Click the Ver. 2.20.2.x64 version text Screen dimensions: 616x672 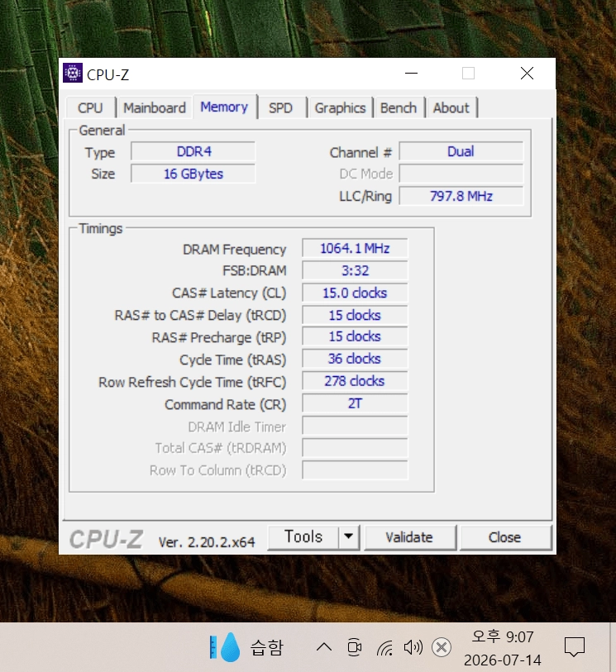(x=207, y=541)
